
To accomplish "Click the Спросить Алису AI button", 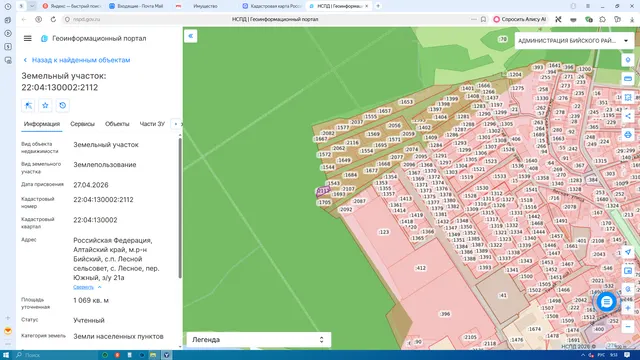I will tap(520, 19).
